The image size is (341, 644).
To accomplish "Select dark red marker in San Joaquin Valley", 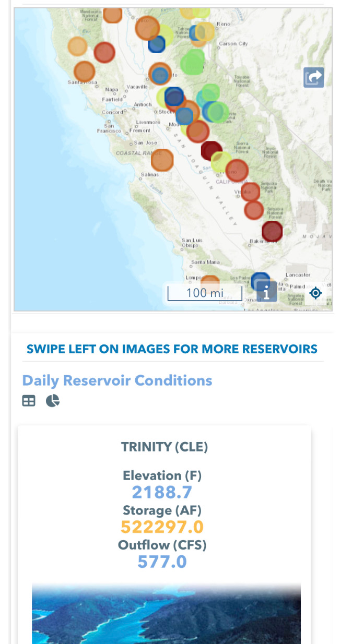I will 211,150.
